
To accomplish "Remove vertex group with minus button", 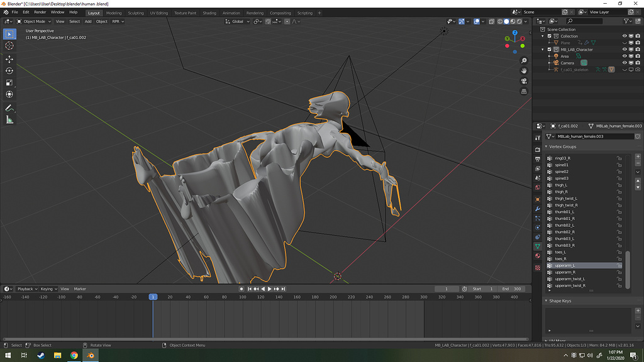I will [638, 163].
